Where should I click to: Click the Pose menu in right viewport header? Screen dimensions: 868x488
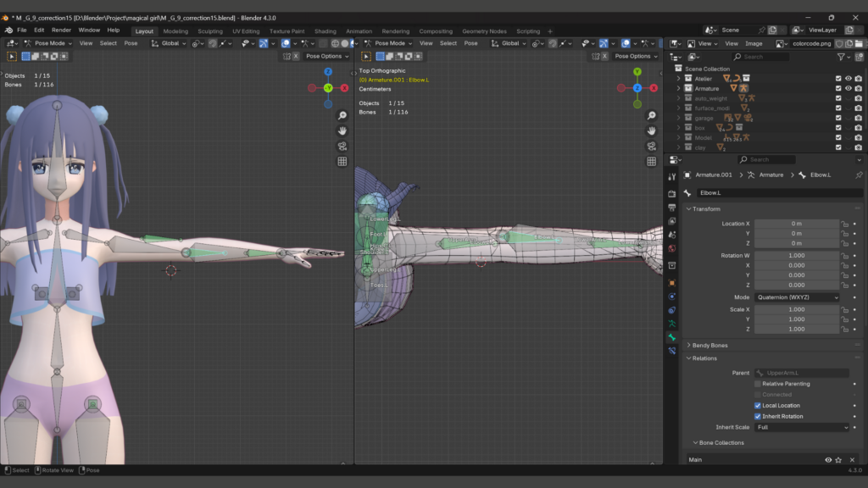[x=470, y=43]
